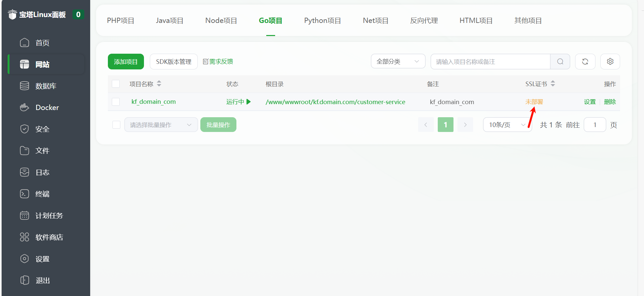Check the kf_domain_com row checkbox

pos(116,102)
